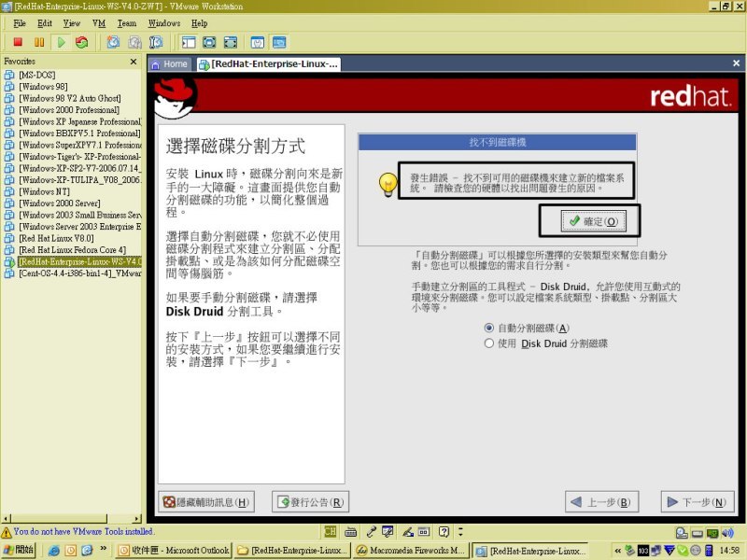Select [Windows 2000 Server] favorite
The image size is (747, 560).
point(60,203)
